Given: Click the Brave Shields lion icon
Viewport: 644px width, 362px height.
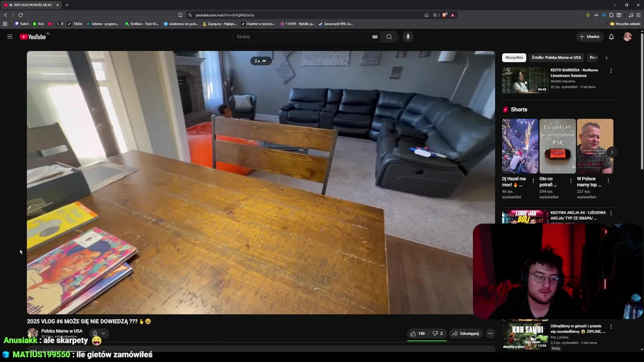Looking at the screenshot, I should [x=444, y=15].
